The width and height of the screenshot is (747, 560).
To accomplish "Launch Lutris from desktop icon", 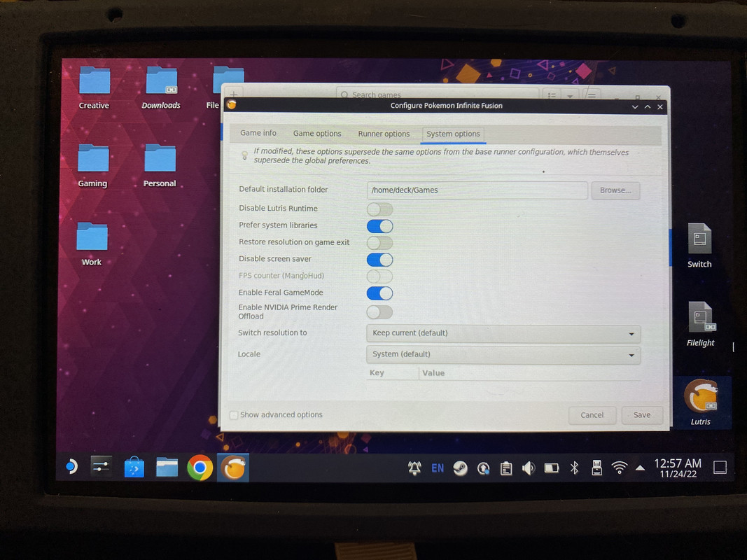I will pyautogui.click(x=700, y=402).
